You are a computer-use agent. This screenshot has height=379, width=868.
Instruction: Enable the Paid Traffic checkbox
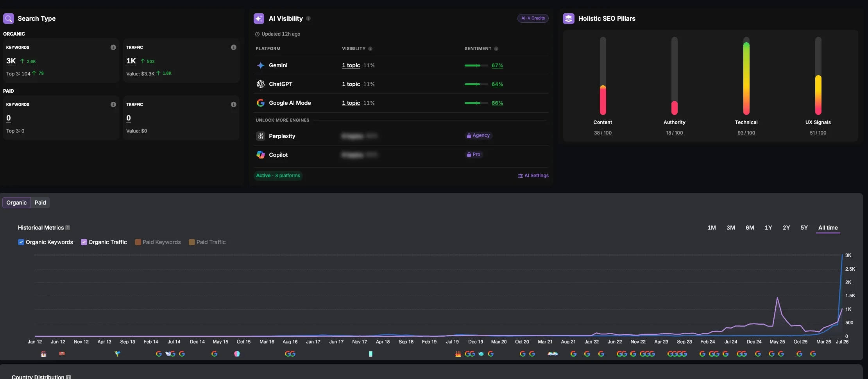191,242
